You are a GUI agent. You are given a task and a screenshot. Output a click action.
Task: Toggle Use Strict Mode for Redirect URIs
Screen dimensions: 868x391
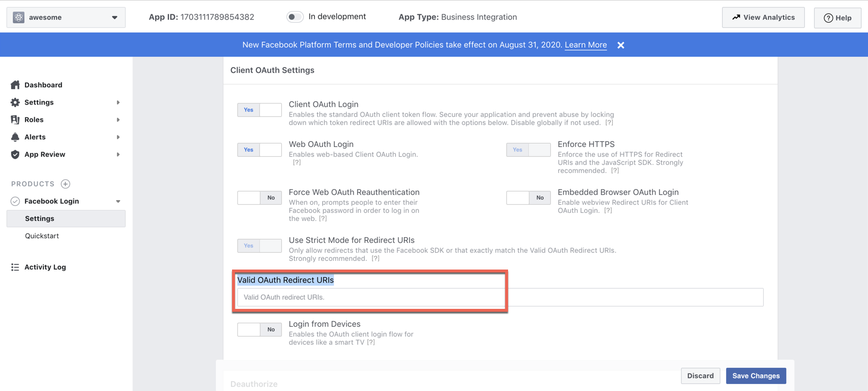259,246
